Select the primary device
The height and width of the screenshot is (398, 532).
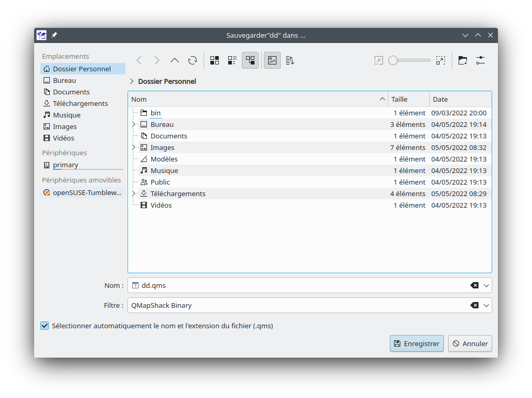click(83, 165)
